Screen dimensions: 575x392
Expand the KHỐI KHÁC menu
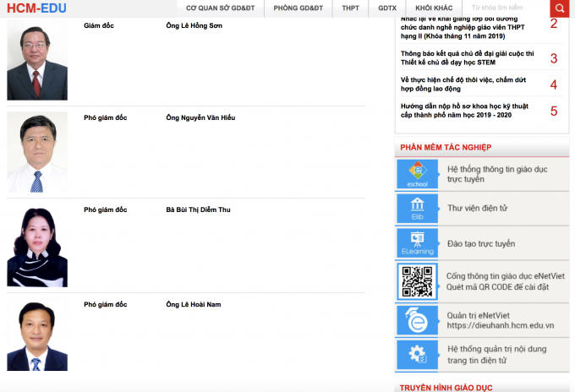click(434, 8)
